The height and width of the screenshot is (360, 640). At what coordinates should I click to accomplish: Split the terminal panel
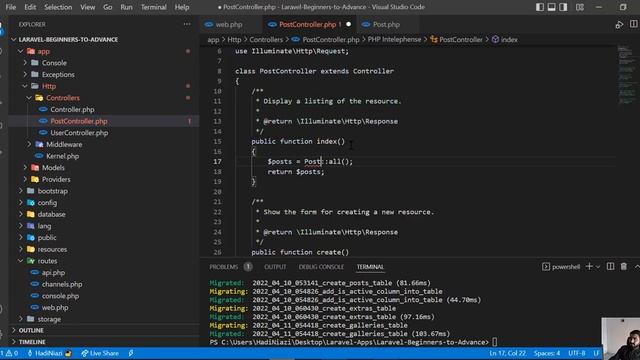tap(610, 267)
